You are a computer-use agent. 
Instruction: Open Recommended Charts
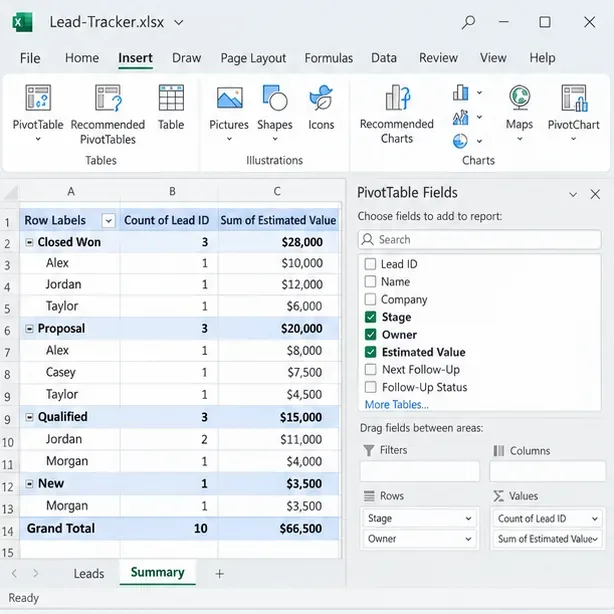[x=397, y=114]
